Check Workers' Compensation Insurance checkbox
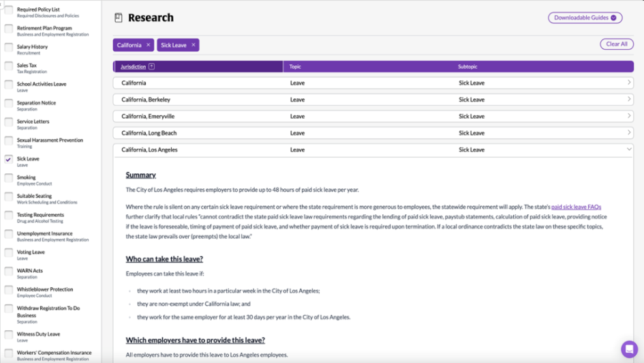This screenshot has width=644, height=363. pos(9,353)
